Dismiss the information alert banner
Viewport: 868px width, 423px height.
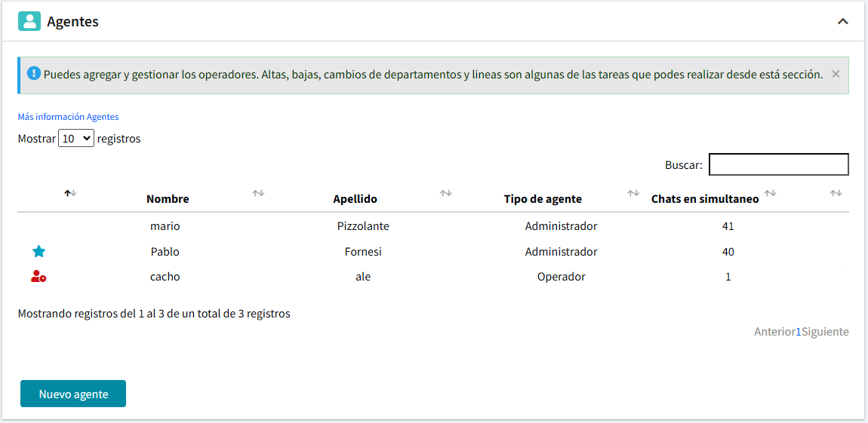[836, 74]
